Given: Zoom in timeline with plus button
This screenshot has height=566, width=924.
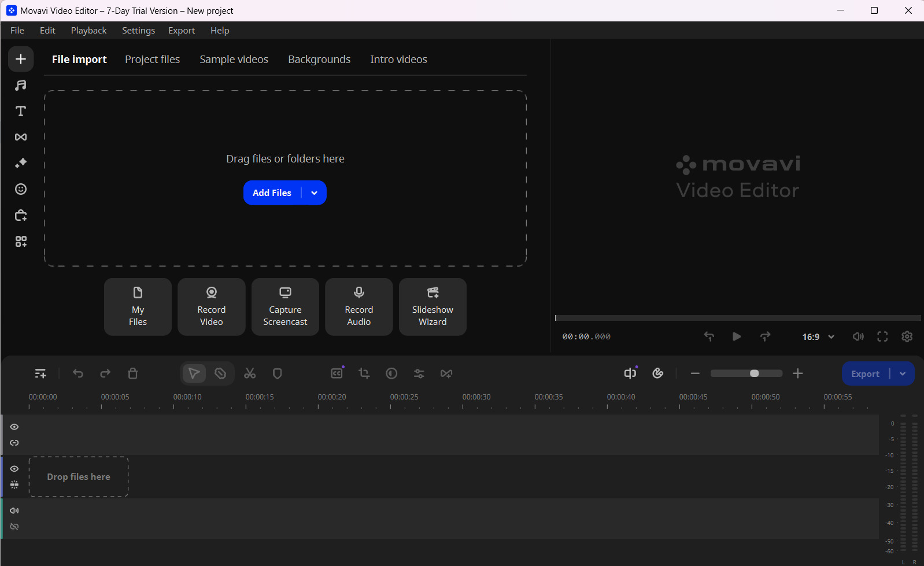Looking at the screenshot, I should click(798, 373).
